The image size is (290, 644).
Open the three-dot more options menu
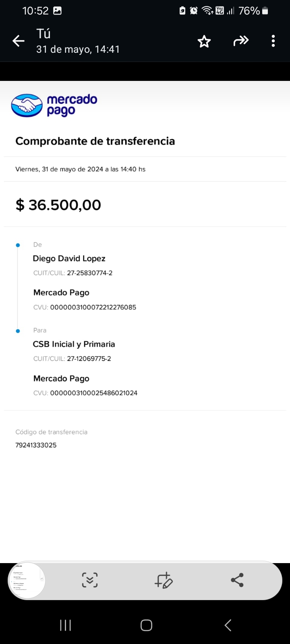[x=273, y=41]
